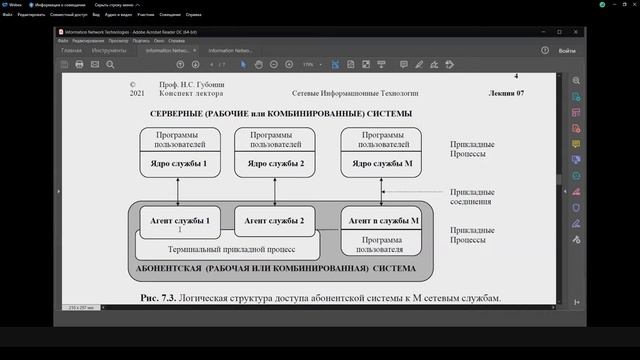Click green Webex status icon
This screenshot has height=360, width=640.
[x=602, y=4]
